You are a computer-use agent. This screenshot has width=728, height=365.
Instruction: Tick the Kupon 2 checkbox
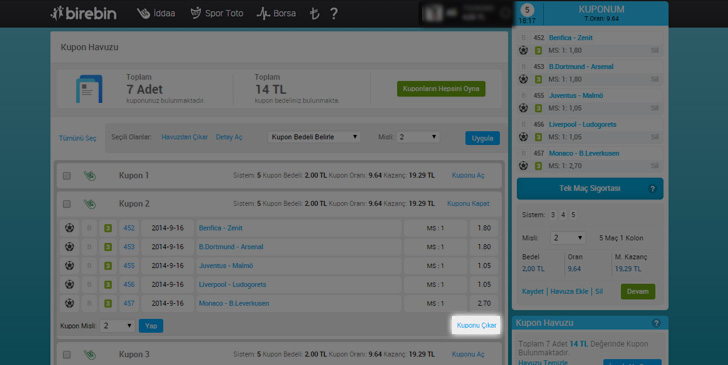click(67, 204)
